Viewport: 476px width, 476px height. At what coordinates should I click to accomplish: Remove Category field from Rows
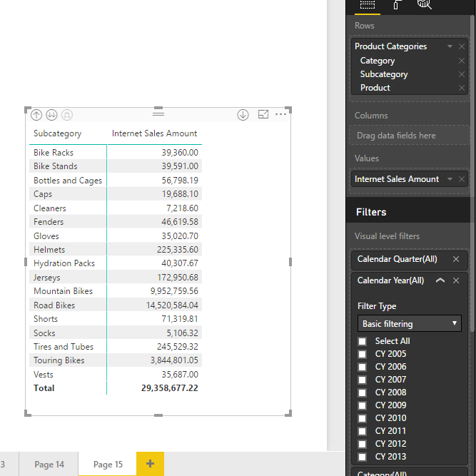462,61
